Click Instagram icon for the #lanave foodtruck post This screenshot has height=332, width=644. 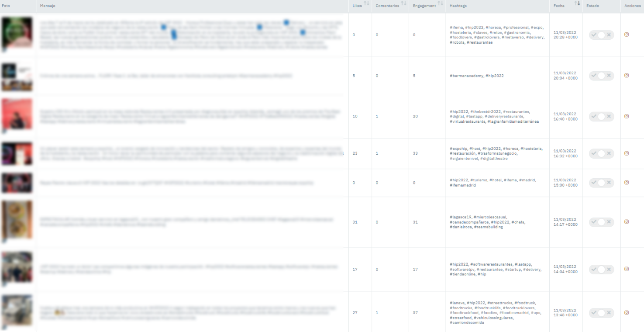627,313
